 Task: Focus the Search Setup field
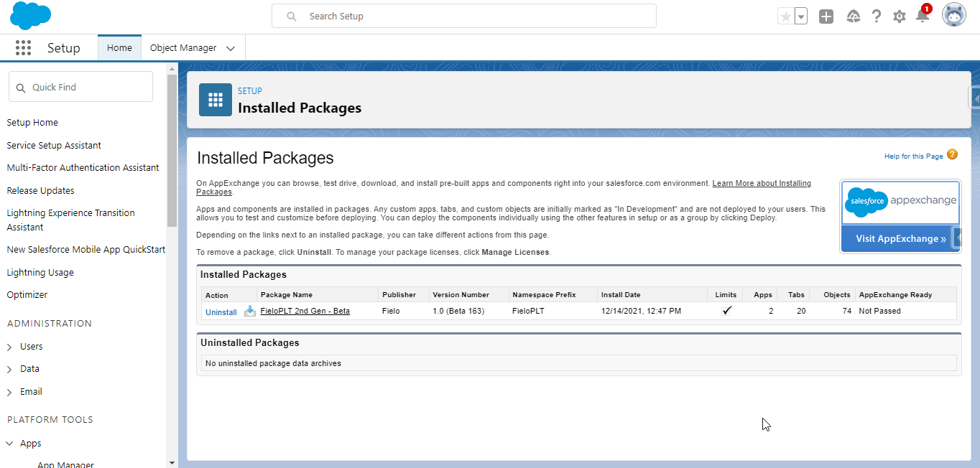click(x=463, y=16)
